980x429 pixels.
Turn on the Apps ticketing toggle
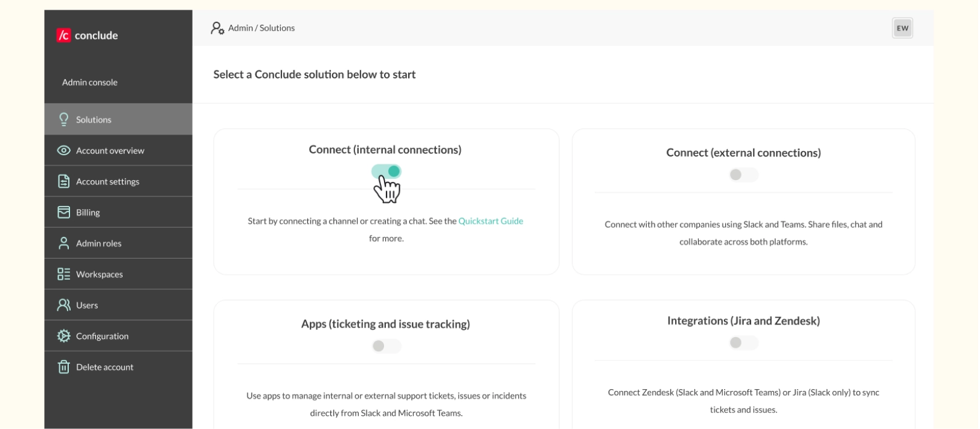click(386, 346)
